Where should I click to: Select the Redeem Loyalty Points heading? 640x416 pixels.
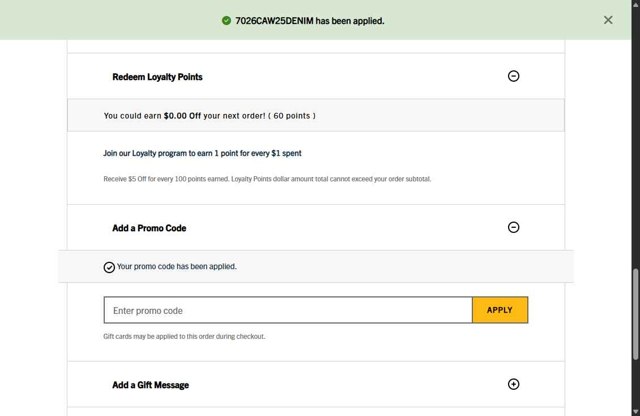157,77
